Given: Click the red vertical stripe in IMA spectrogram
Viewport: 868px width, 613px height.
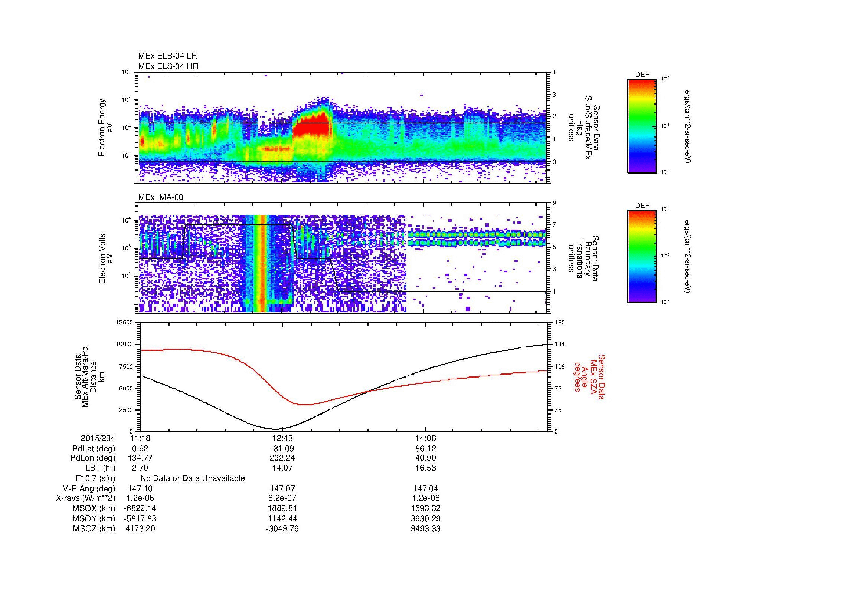Looking at the screenshot, I should click(x=262, y=264).
